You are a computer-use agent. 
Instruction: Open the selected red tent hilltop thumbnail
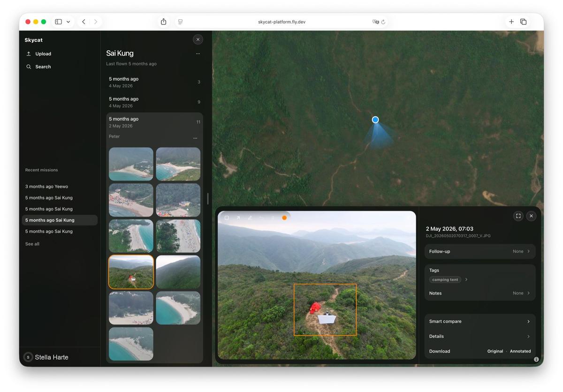[131, 272]
